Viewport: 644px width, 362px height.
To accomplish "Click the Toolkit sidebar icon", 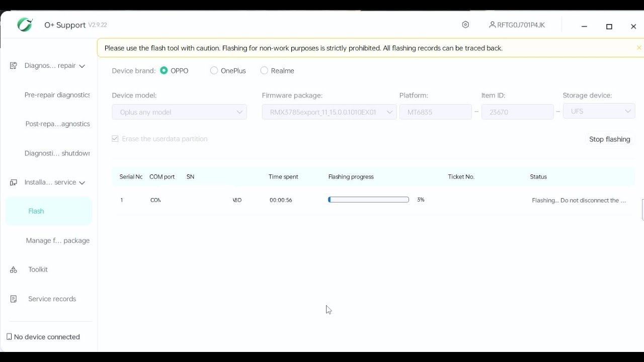I will 14,270.
